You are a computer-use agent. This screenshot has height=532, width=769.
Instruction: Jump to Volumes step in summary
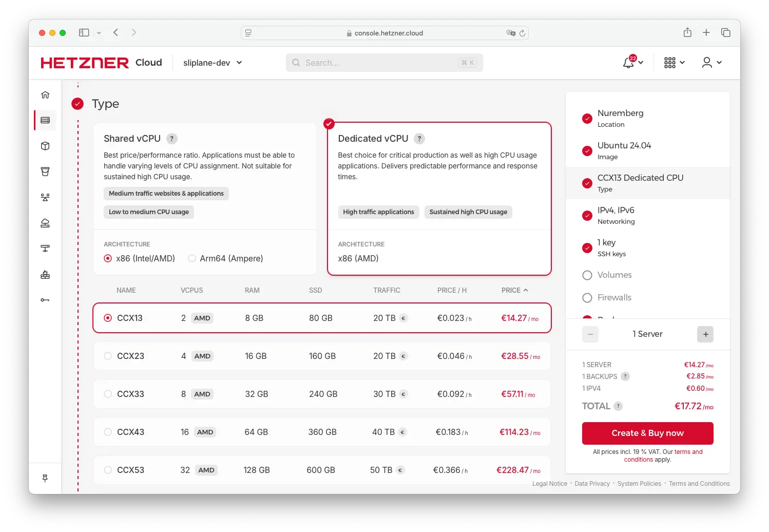tap(614, 275)
